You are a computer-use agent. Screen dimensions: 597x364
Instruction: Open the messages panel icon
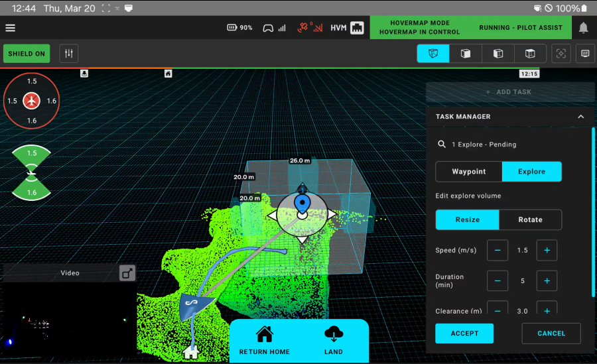click(x=585, y=54)
